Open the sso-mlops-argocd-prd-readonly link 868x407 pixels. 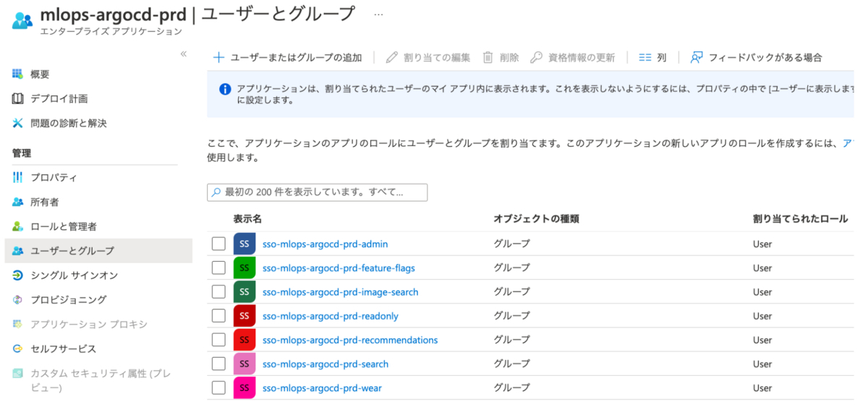pyautogui.click(x=331, y=316)
